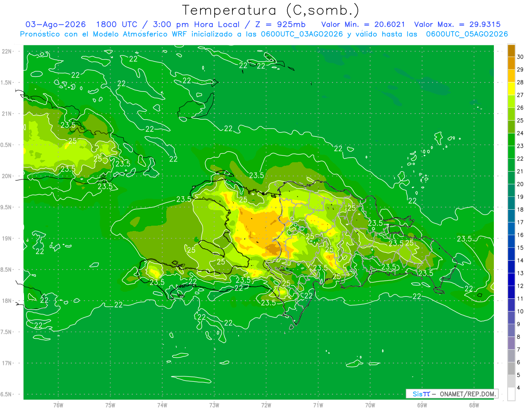Click the "76W" longitude axis label

[x=58, y=405]
